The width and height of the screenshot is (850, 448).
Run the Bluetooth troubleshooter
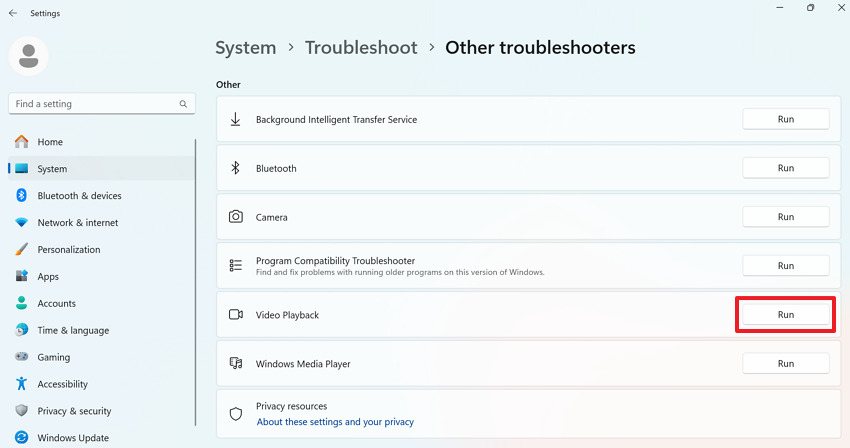[785, 168]
